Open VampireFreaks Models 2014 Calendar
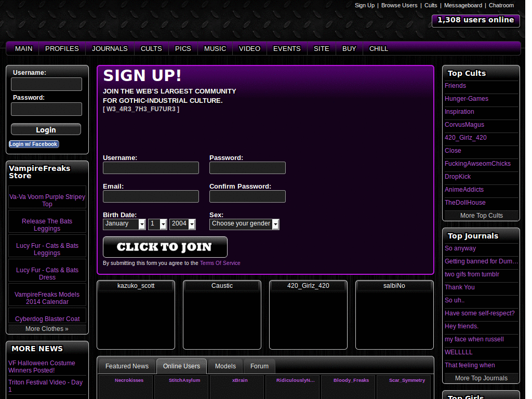The width and height of the screenshot is (532, 399). point(47,298)
